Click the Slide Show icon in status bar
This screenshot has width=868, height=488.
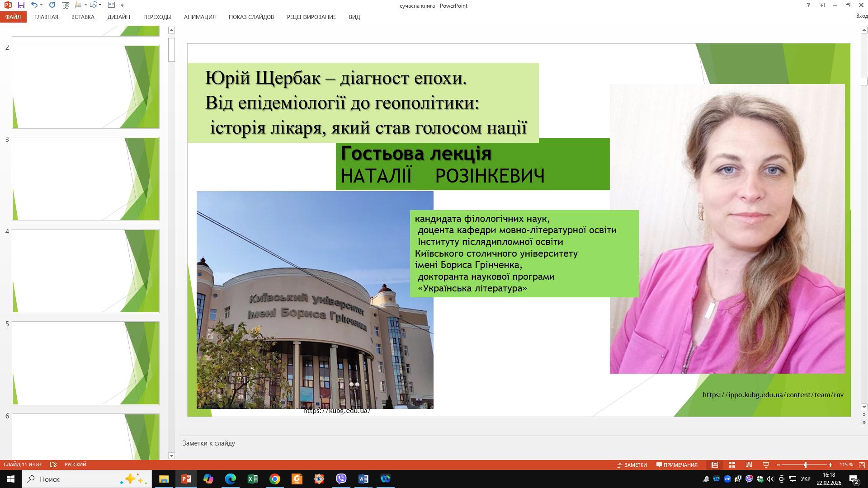(766, 465)
